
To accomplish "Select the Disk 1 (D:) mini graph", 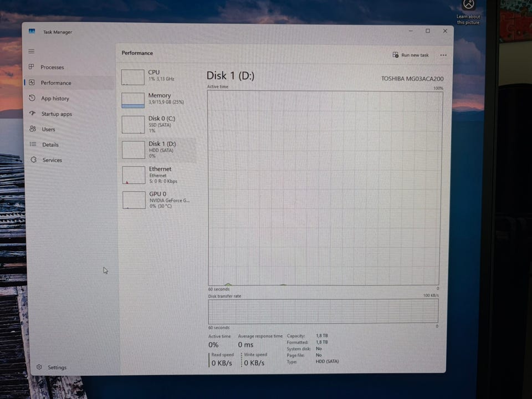I will (134, 150).
